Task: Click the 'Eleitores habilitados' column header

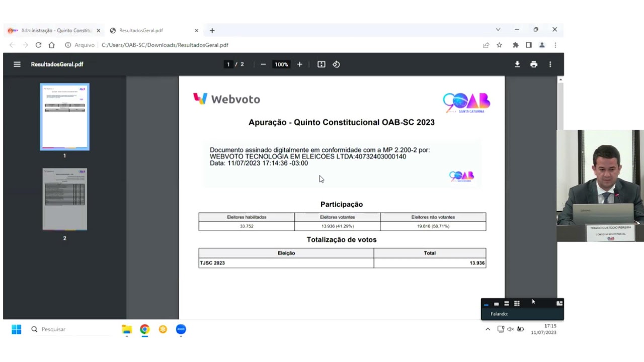Action: click(x=247, y=217)
